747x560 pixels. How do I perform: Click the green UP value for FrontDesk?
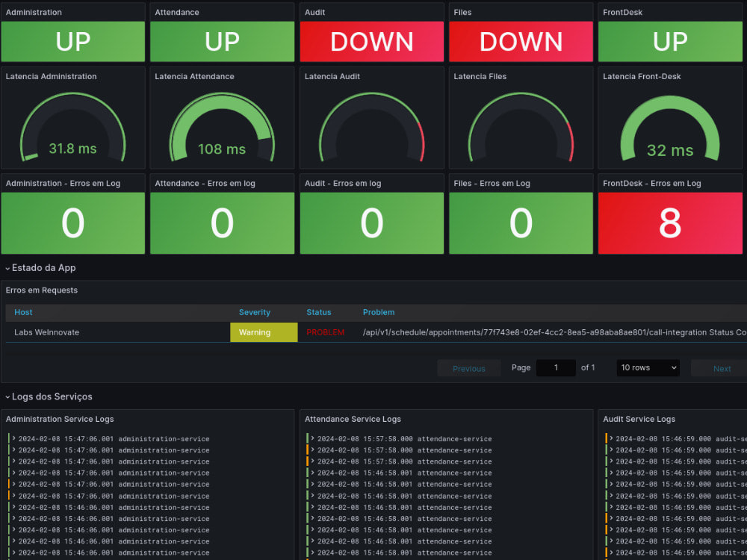coord(670,41)
